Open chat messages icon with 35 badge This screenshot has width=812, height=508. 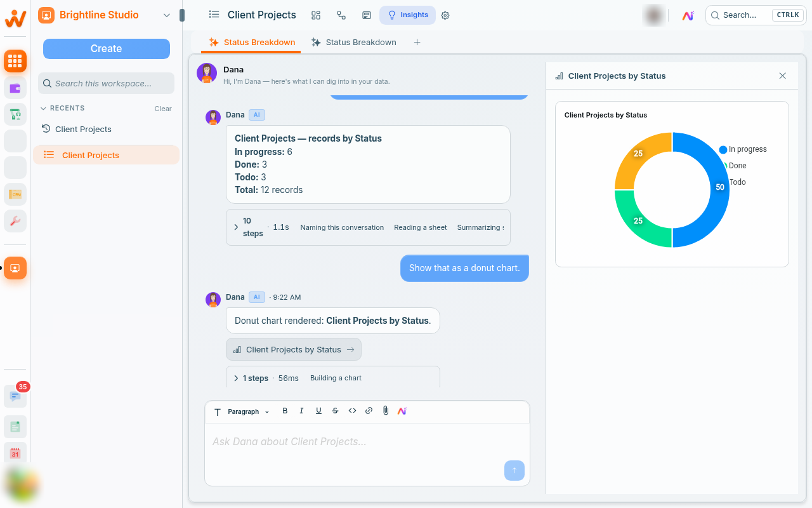pyautogui.click(x=15, y=396)
